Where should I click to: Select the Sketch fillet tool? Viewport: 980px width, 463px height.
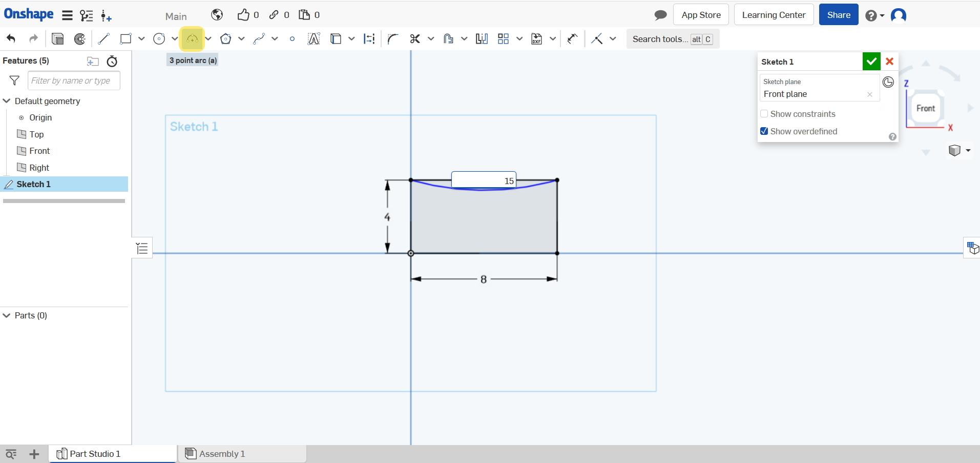[x=393, y=39]
